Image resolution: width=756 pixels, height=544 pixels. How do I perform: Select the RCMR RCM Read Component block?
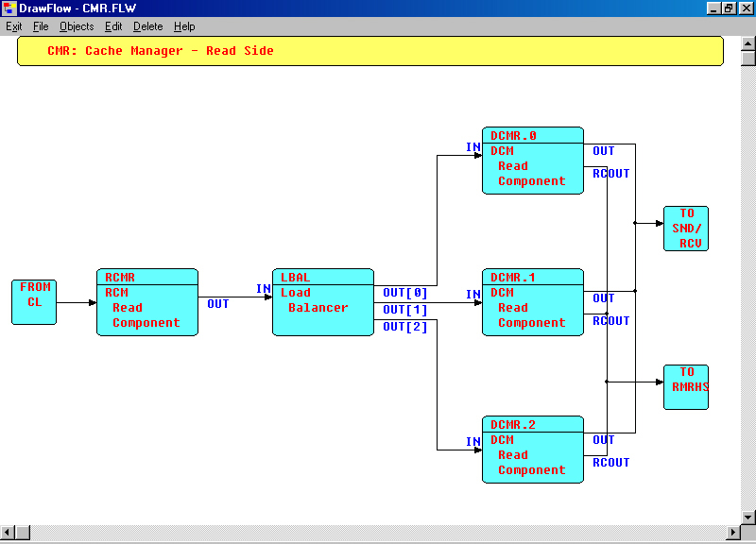(147, 302)
